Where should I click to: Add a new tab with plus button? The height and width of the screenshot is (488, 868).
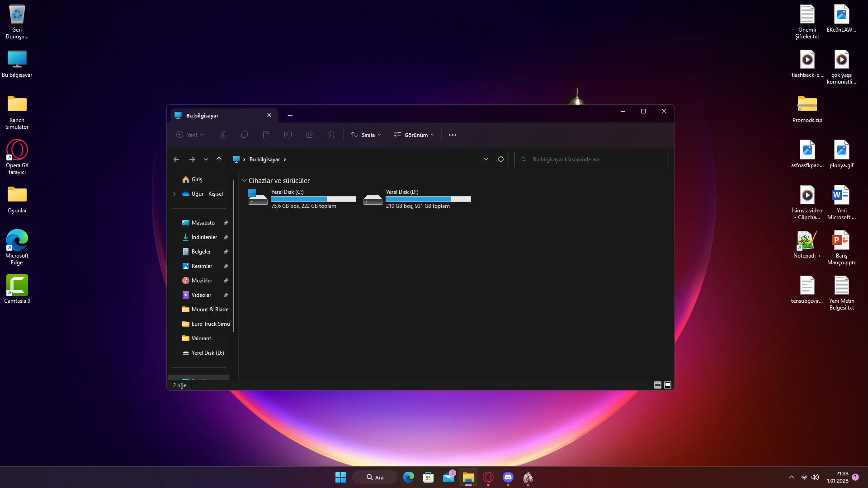click(290, 116)
